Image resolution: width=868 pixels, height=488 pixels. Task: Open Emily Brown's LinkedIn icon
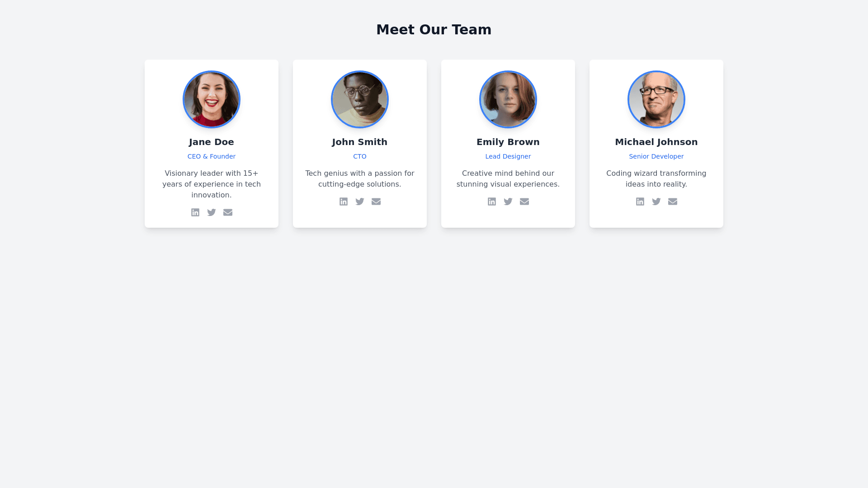click(492, 202)
